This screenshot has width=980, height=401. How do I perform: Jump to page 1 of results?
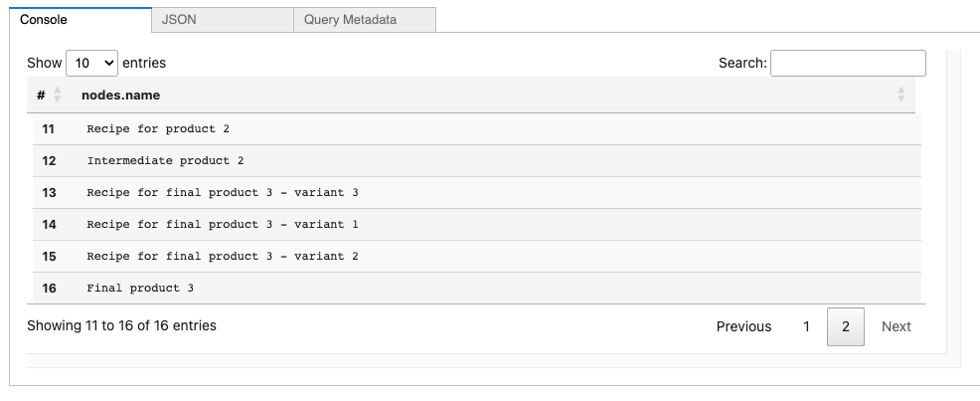[x=806, y=326]
